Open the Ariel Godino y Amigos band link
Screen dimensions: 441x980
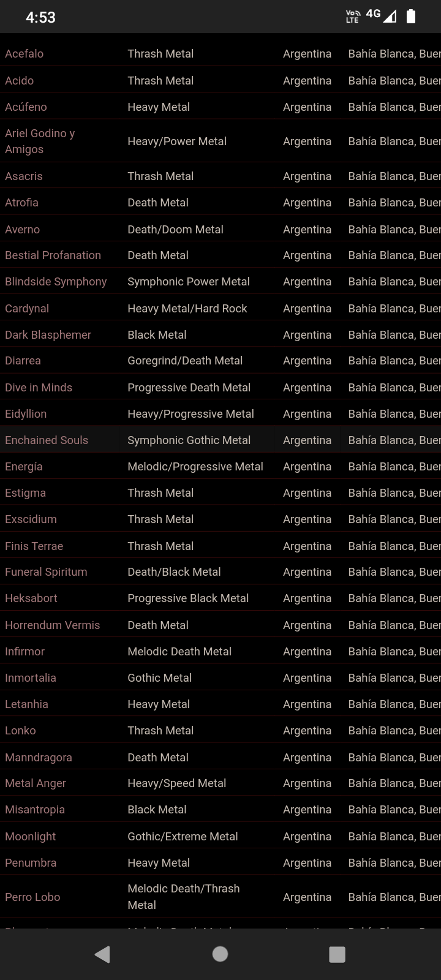coord(40,141)
